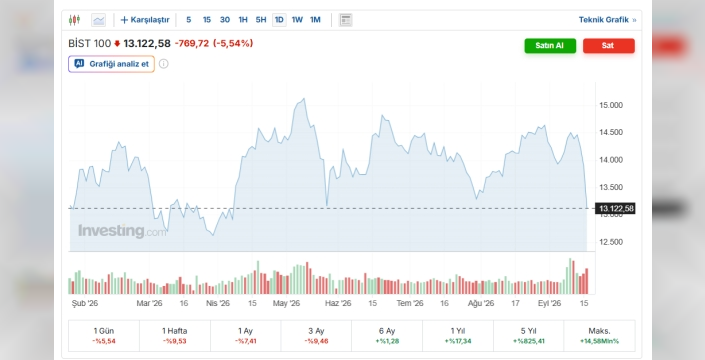Select the 5 minute interval

[188, 20]
